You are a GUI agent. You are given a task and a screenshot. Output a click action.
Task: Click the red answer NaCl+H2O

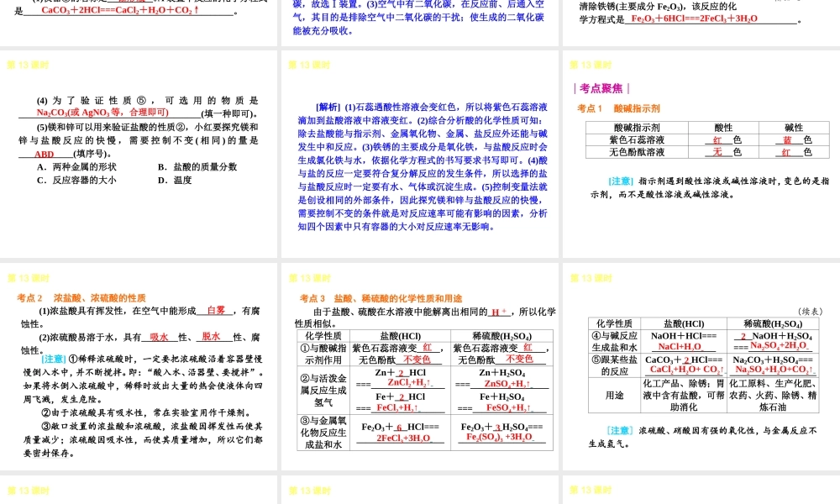[680, 347]
